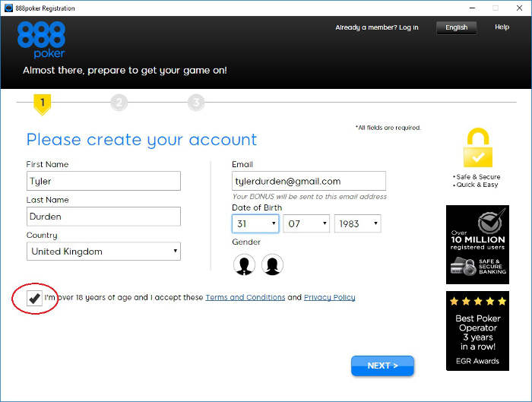Image resolution: width=532 pixels, height=402 pixels.
Task: Select the female gender icon
Action: pyautogui.click(x=272, y=264)
